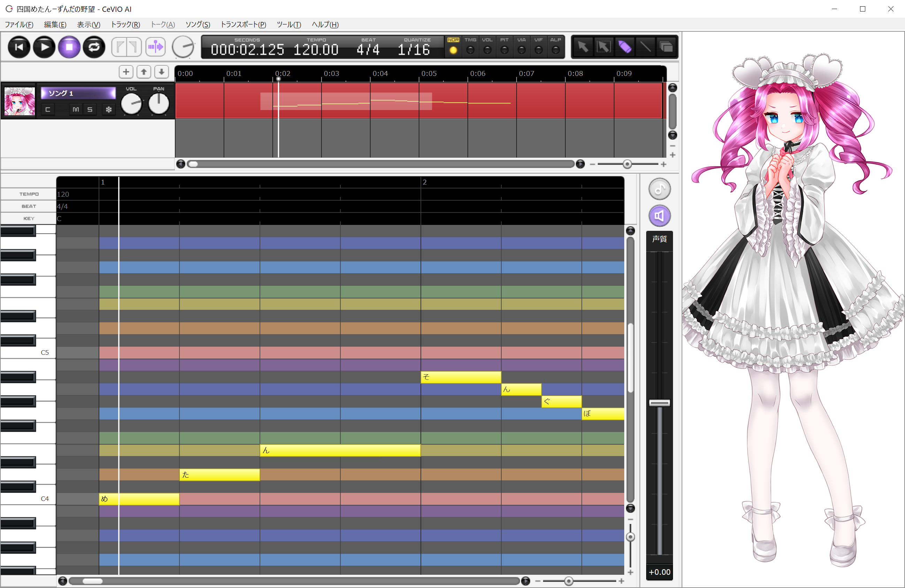This screenshot has width=905, height=588.
Task: Click the yellow note labeled そ
Action: point(461,377)
